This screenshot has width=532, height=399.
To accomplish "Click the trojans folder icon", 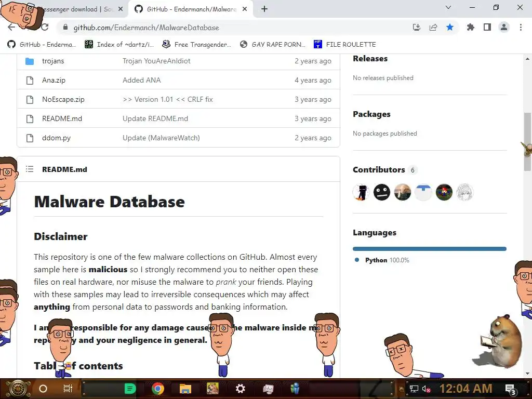I will pyautogui.click(x=30, y=61).
